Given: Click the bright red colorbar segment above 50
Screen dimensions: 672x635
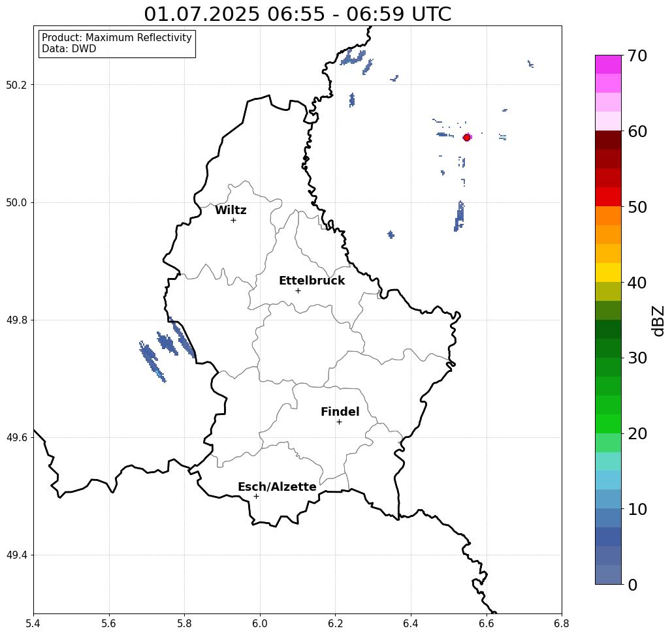Looking at the screenshot, I should click(608, 196).
